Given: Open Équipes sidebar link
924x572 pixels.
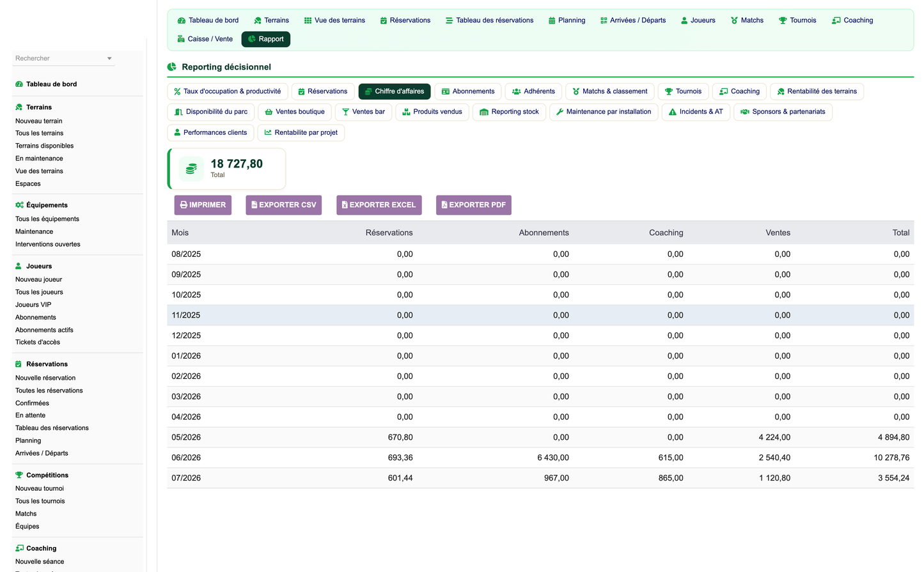Looking at the screenshot, I should tap(27, 527).
